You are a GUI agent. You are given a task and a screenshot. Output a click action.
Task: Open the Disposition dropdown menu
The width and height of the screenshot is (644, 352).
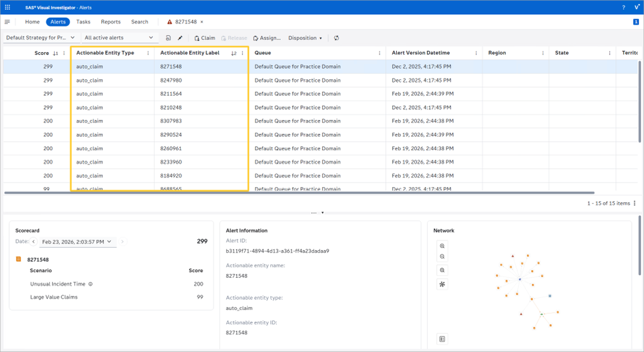click(x=305, y=38)
